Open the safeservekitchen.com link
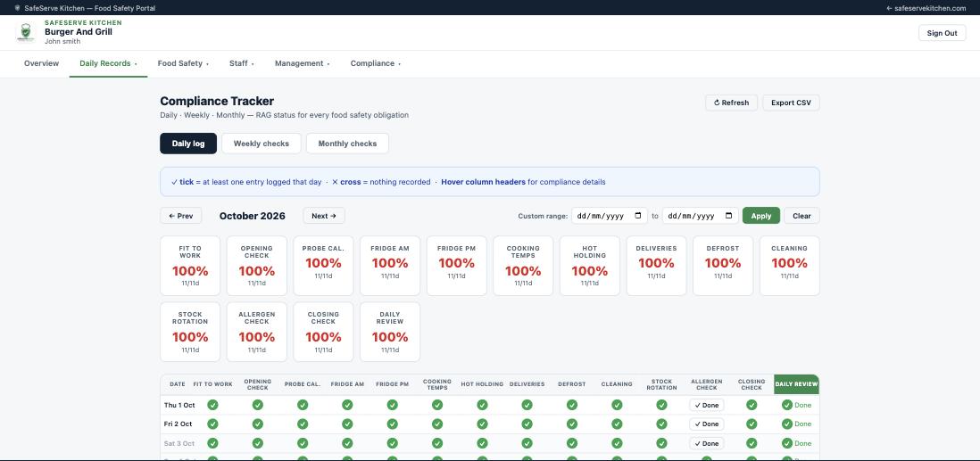This screenshot has width=980, height=461. [926, 8]
